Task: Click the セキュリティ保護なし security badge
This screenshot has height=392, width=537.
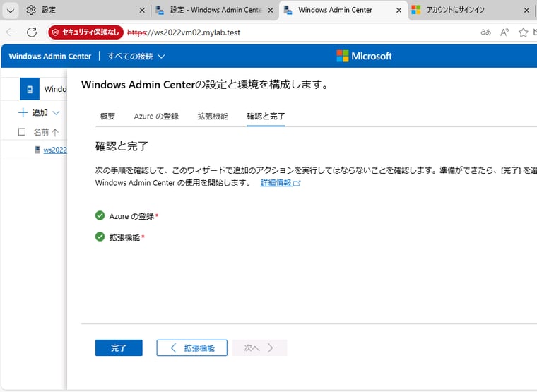Action: point(85,32)
